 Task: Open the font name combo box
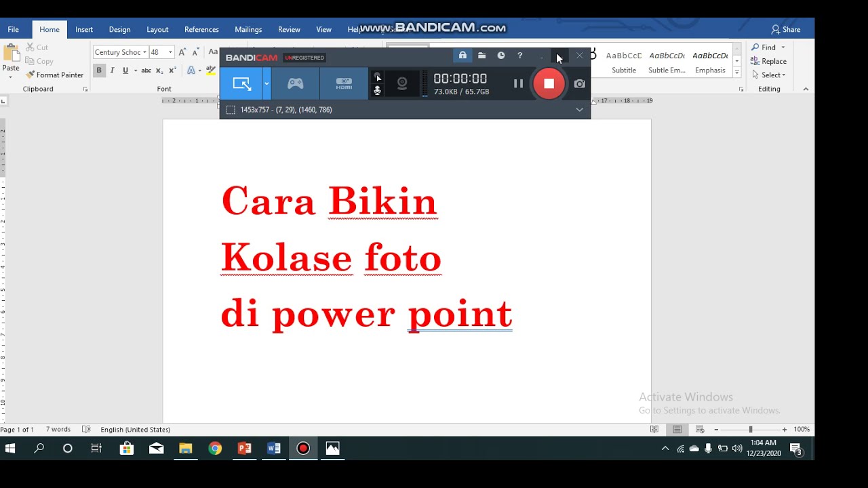coord(121,52)
